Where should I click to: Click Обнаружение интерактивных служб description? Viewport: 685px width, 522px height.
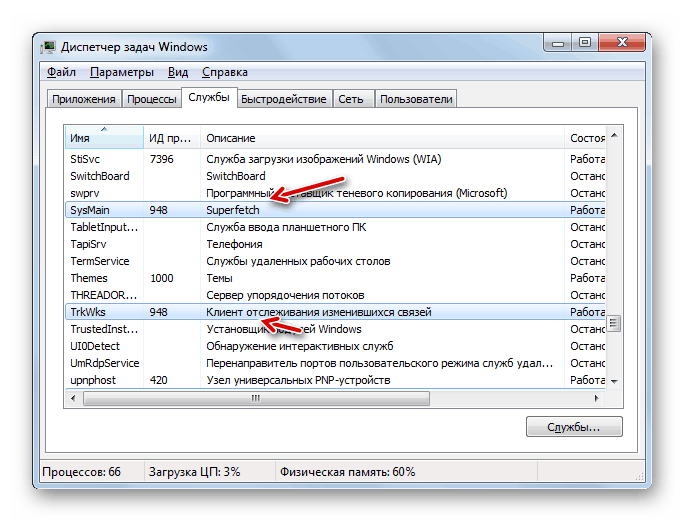click(x=300, y=346)
